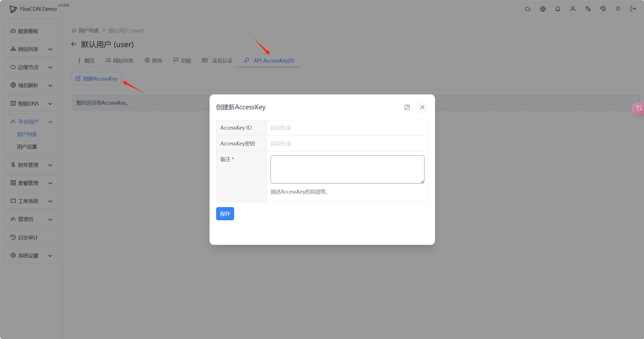Select the 数据看板 dashboard item

click(x=32, y=31)
